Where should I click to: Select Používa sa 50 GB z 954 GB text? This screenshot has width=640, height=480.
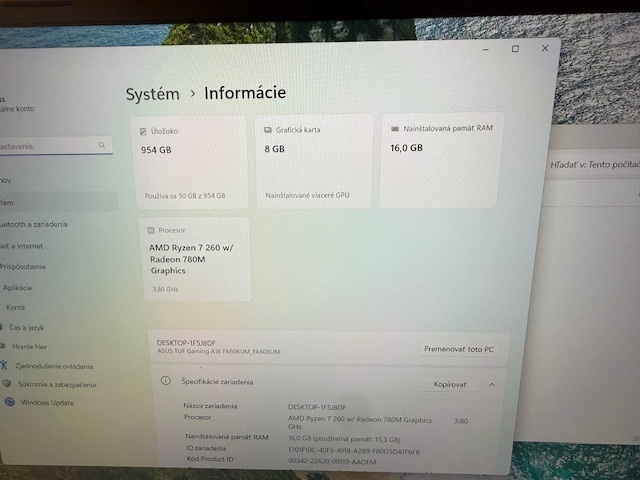(185, 196)
